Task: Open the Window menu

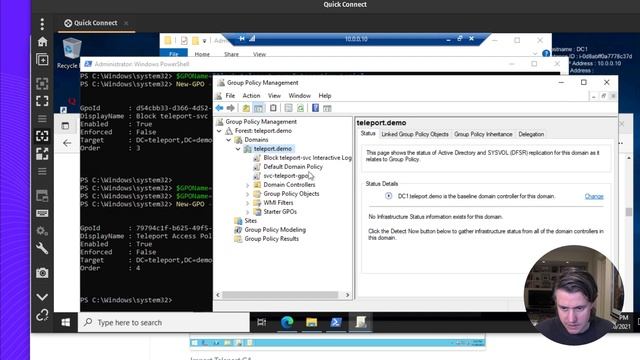Action: coord(300,96)
